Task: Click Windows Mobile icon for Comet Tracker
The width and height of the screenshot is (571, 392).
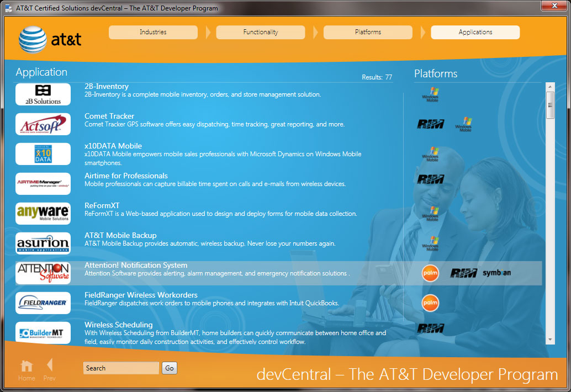Action: pyautogui.click(x=463, y=124)
